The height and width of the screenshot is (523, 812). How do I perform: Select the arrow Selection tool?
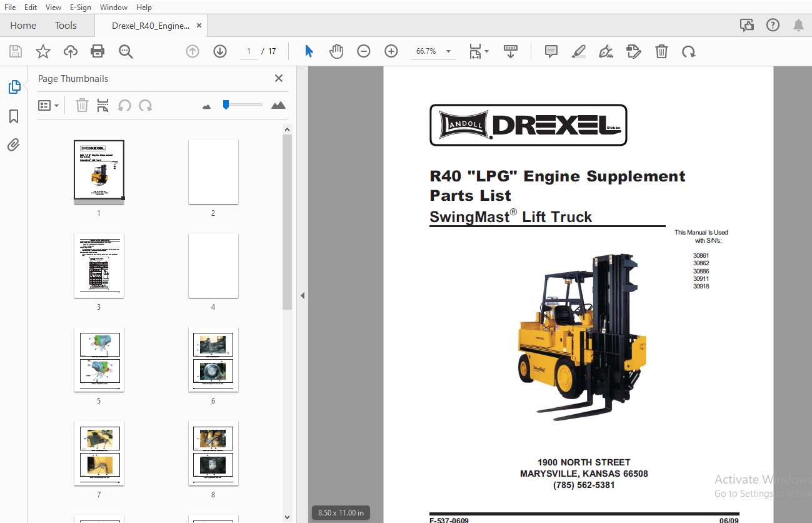[x=309, y=51]
